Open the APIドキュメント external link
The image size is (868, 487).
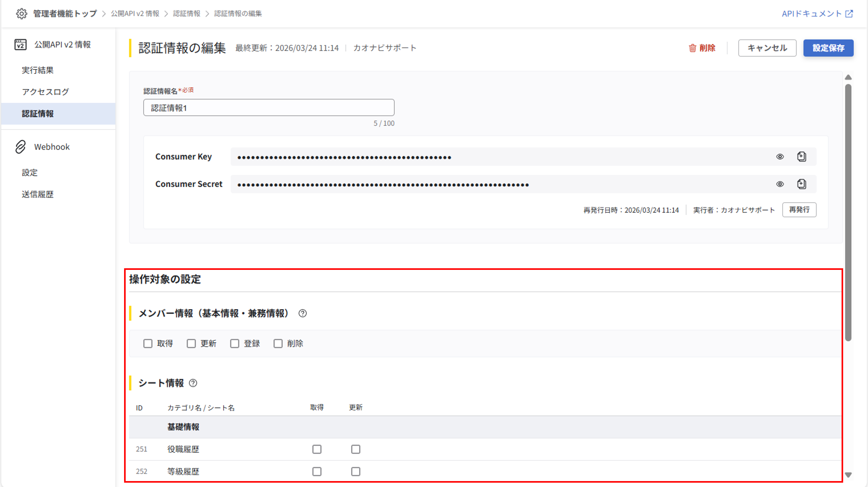817,13
